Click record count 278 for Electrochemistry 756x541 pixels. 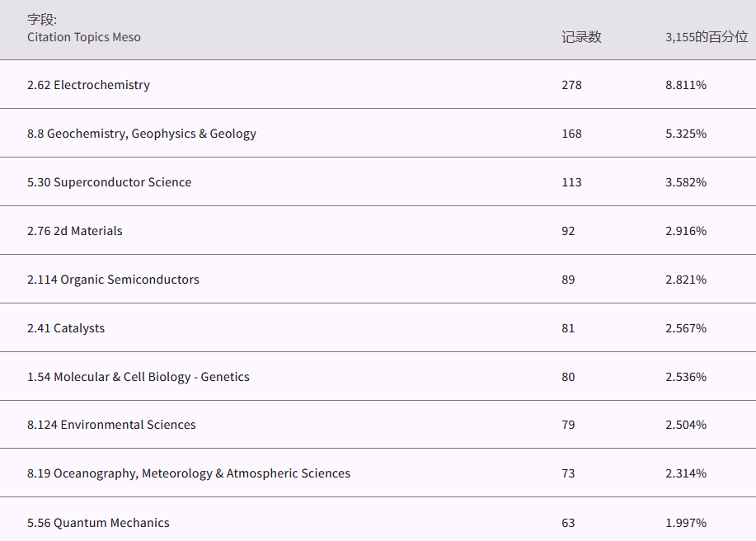click(x=571, y=85)
